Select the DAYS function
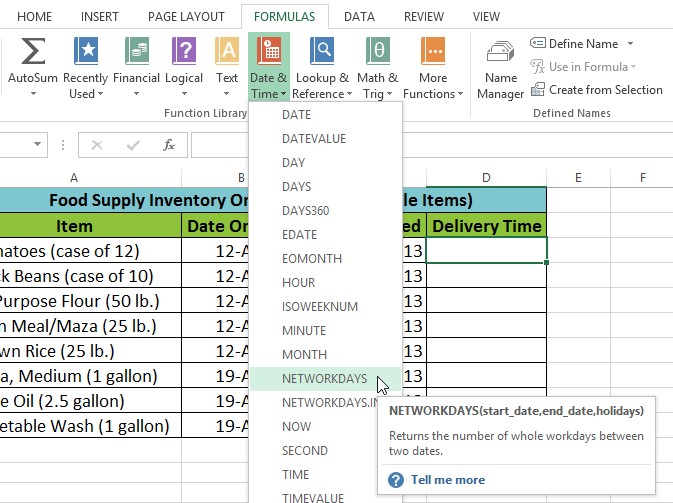 coord(325,187)
